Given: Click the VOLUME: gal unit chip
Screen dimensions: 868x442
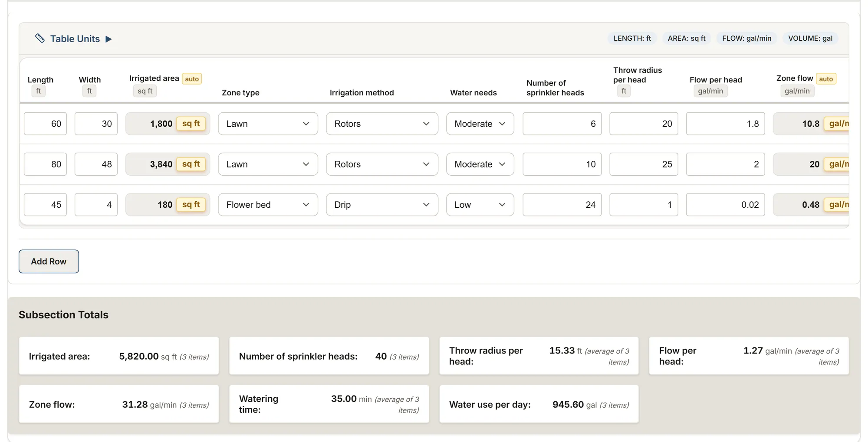Looking at the screenshot, I should pyautogui.click(x=810, y=38).
